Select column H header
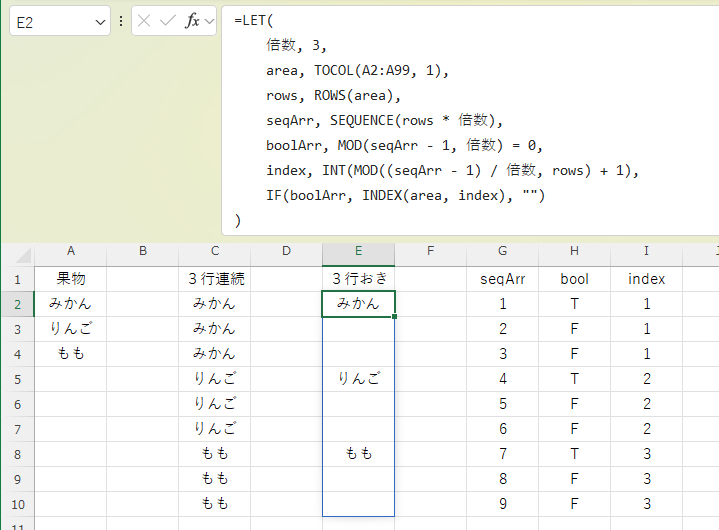The width and height of the screenshot is (719, 530). [575, 251]
